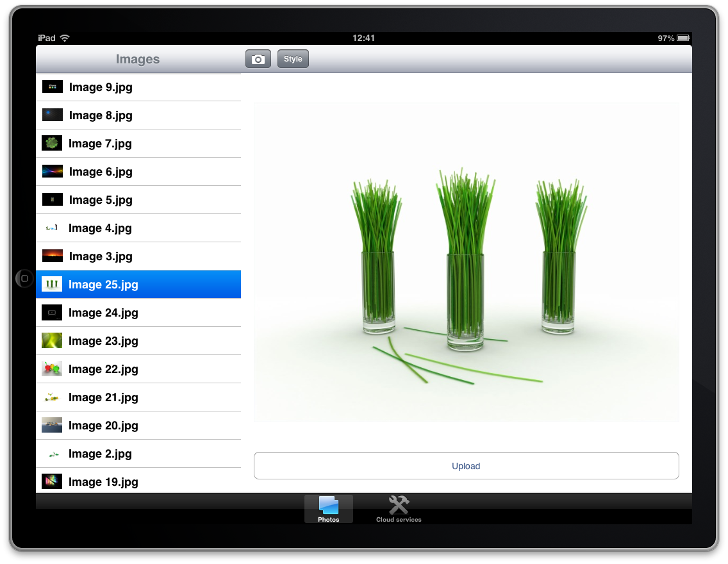Tap the battery indicator icon

683,38
